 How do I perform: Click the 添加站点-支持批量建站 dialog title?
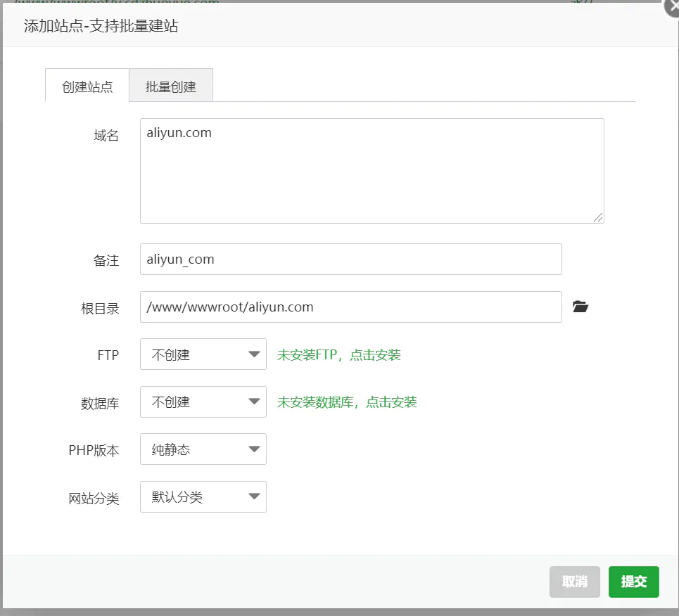[x=101, y=27]
